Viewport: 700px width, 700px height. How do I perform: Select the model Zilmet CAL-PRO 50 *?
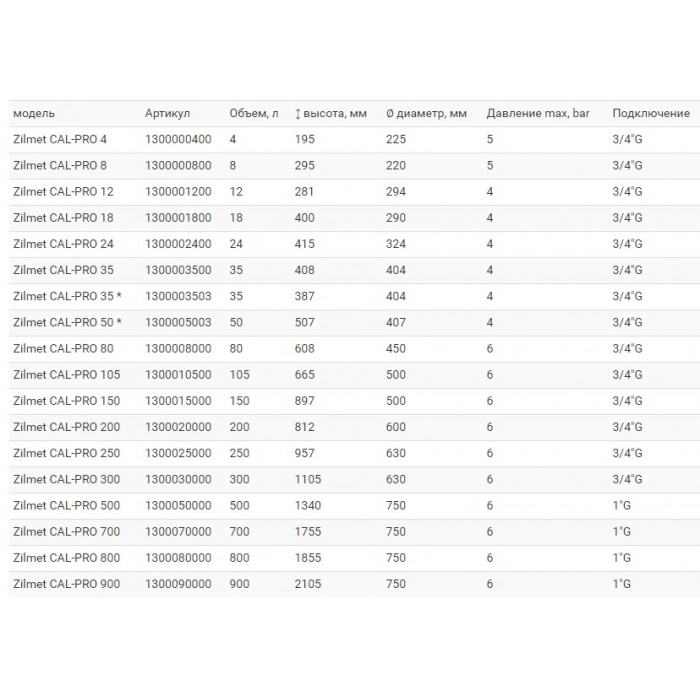tap(67, 322)
